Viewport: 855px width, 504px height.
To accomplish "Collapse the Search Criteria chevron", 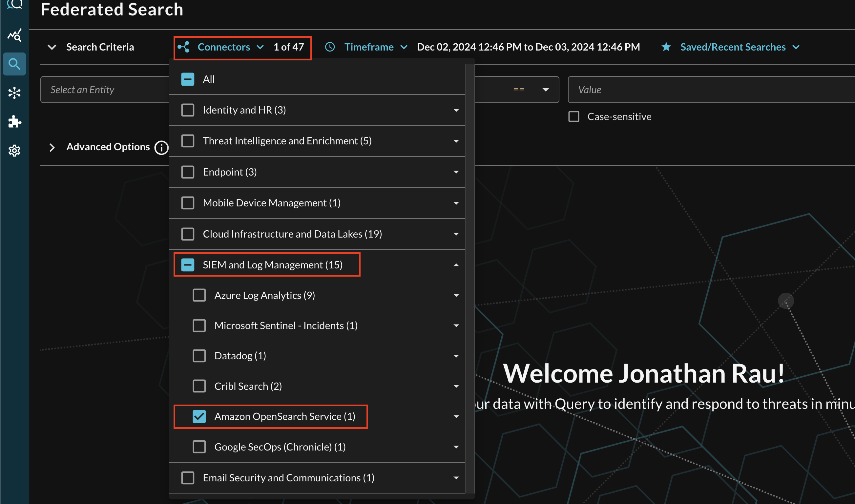I will pos(52,47).
